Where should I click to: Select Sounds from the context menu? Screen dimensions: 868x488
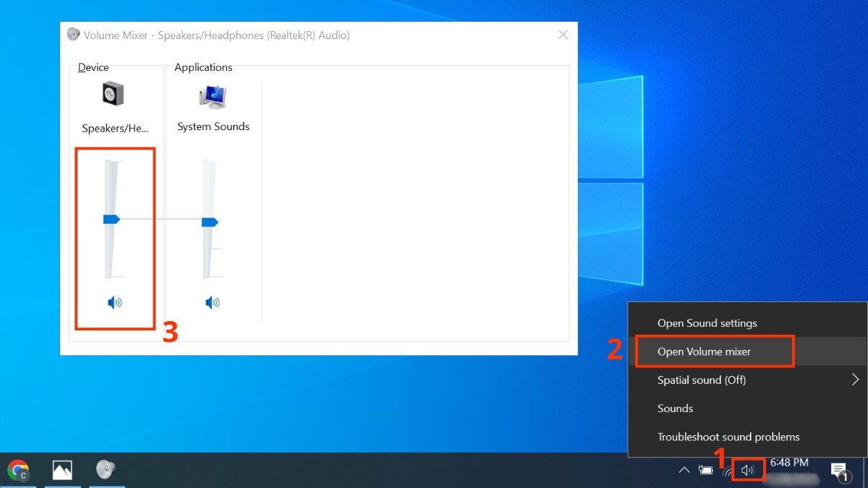click(x=675, y=408)
